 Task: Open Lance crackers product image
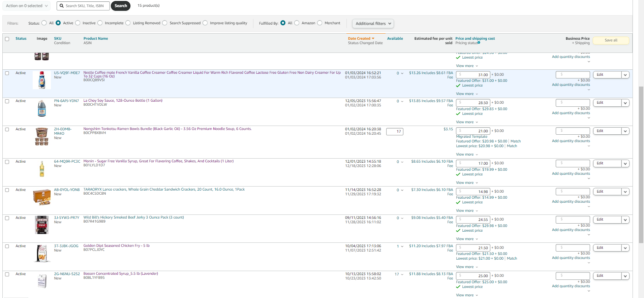tap(42, 197)
